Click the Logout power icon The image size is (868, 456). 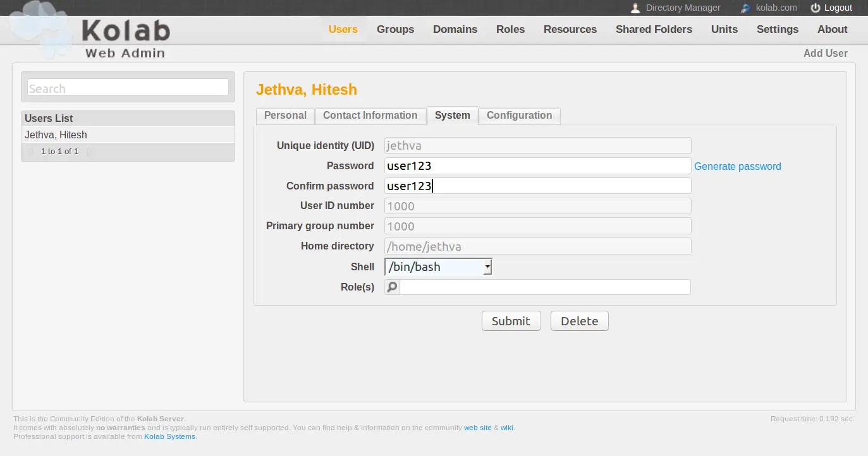(x=816, y=8)
